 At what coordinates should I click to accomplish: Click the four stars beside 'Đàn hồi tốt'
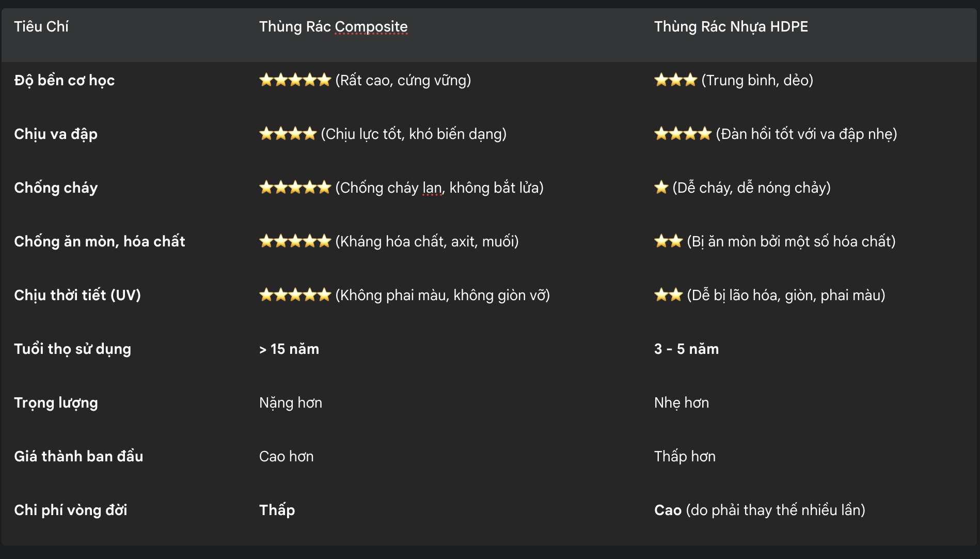(683, 134)
